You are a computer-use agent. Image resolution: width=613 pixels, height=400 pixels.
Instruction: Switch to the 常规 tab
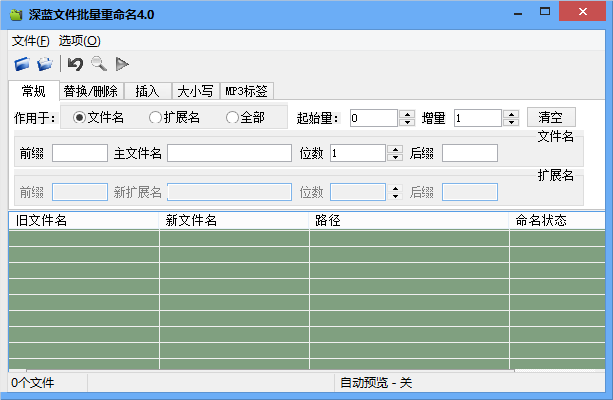tap(34, 91)
